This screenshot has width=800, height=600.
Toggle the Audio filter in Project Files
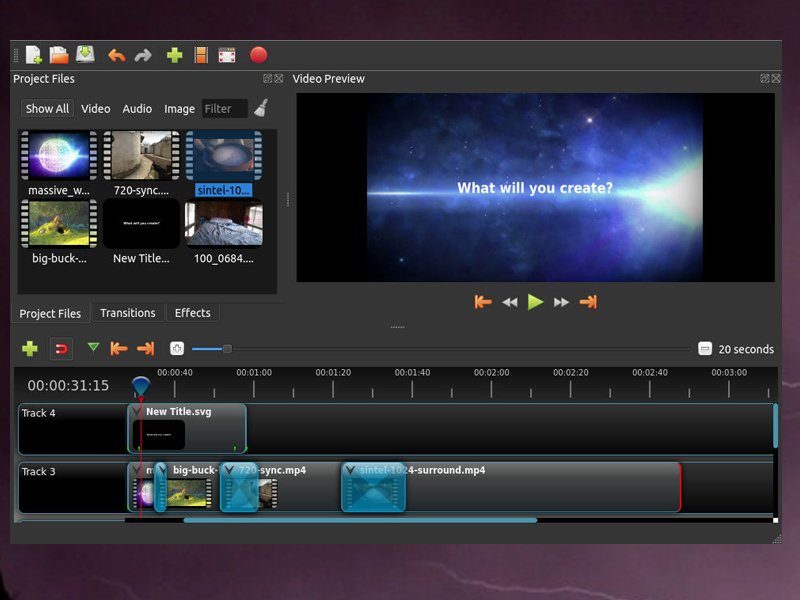point(137,109)
